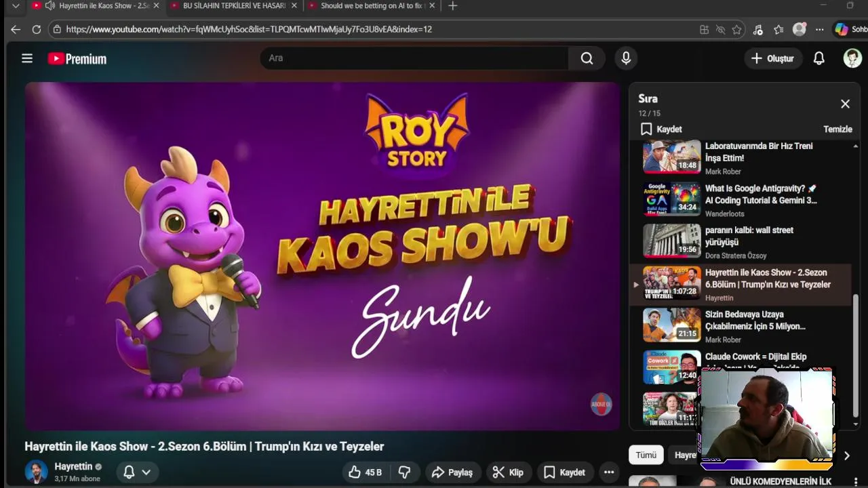Open the Copilot Sohbet button

coord(850,29)
